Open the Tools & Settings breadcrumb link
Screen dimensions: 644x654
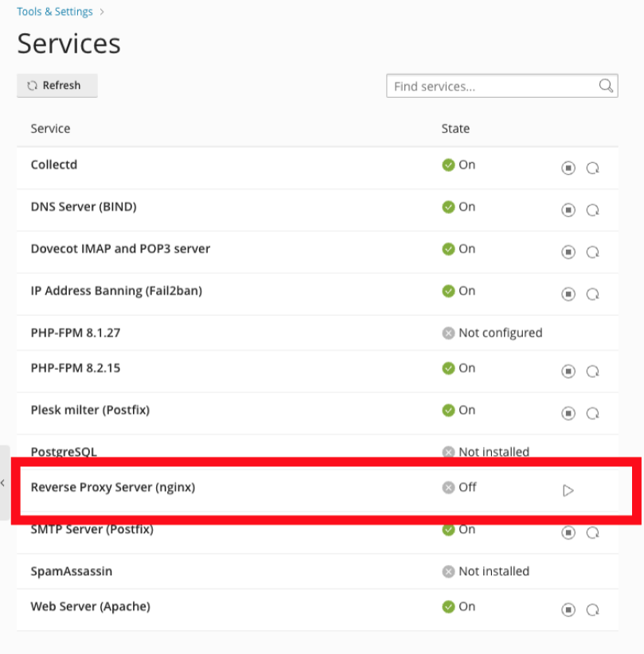click(55, 12)
